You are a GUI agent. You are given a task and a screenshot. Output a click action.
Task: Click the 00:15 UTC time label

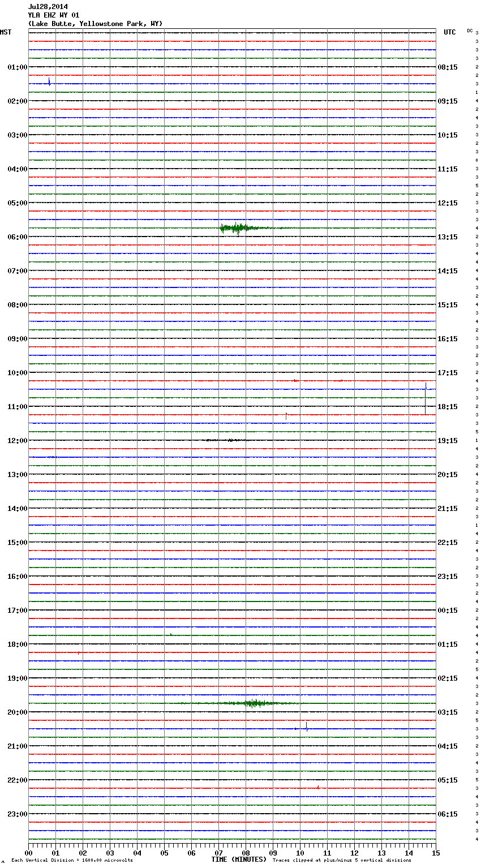tap(448, 611)
